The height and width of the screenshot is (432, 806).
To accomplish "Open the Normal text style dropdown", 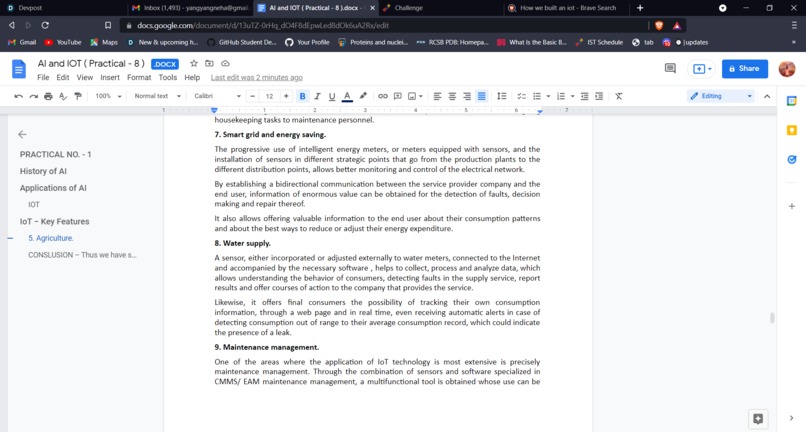I will tap(157, 96).
